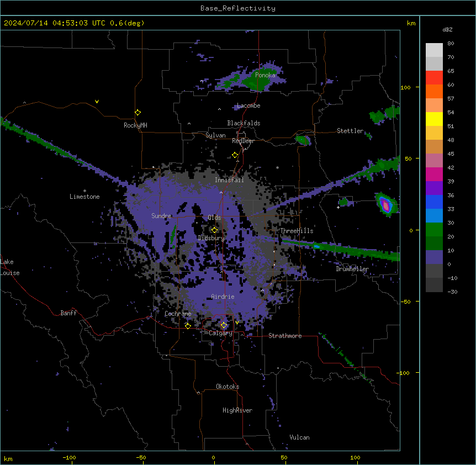Click the Innisfail city label
476x465 pixels.
click(229, 180)
